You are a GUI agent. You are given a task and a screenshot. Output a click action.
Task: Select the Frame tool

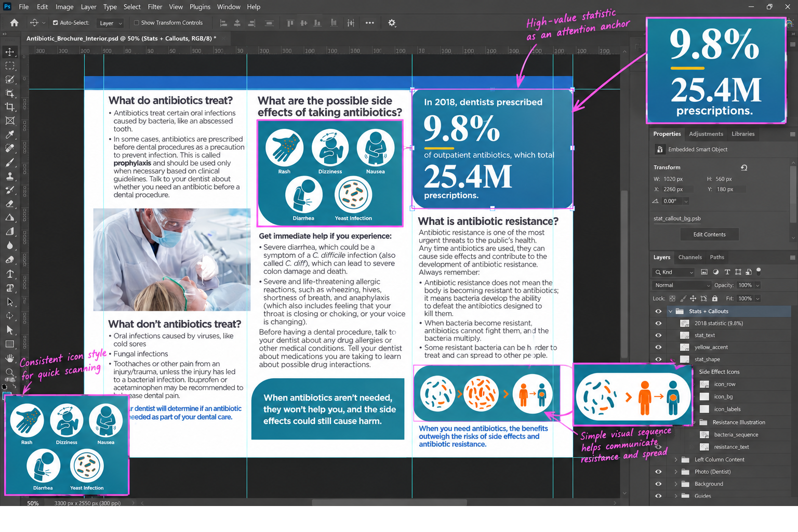10,121
